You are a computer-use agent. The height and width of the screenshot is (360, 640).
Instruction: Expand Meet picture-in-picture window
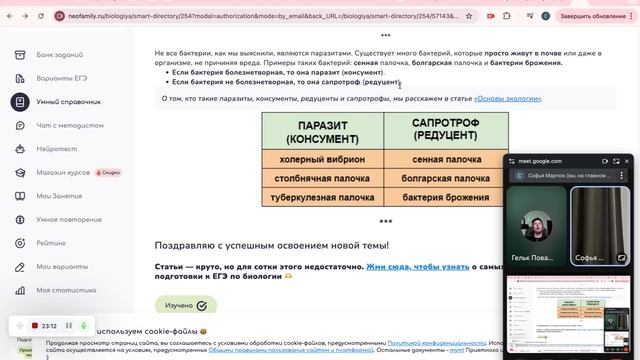coord(616,161)
